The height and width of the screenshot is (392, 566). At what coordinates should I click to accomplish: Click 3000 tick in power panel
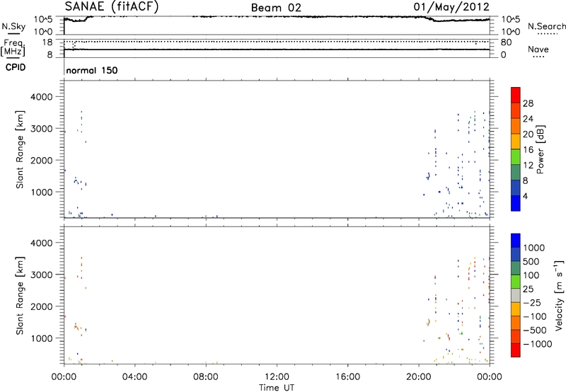(41, 129)
